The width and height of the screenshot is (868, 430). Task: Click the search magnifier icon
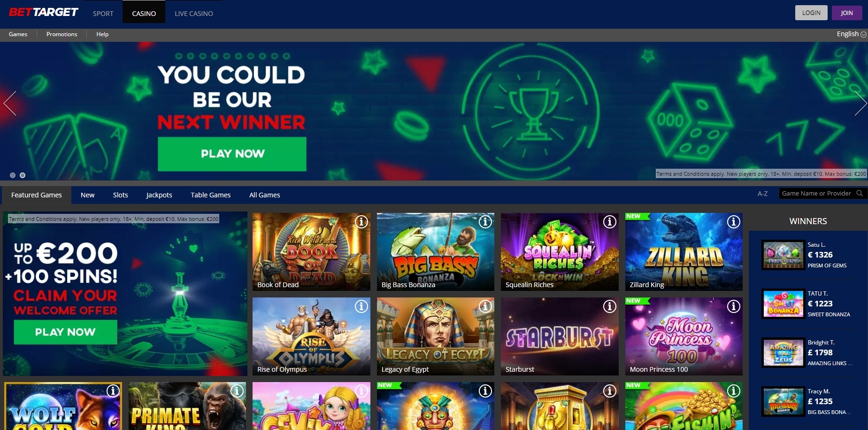(860, 193)
